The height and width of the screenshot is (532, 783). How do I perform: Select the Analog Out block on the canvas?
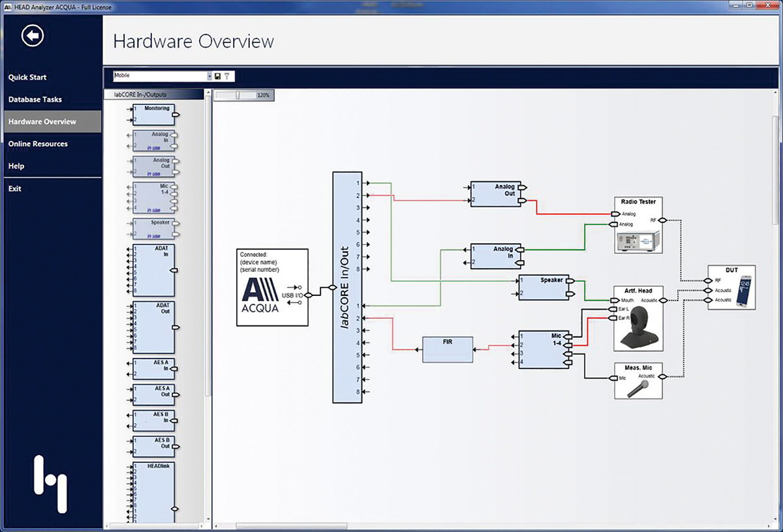point(496,194)
